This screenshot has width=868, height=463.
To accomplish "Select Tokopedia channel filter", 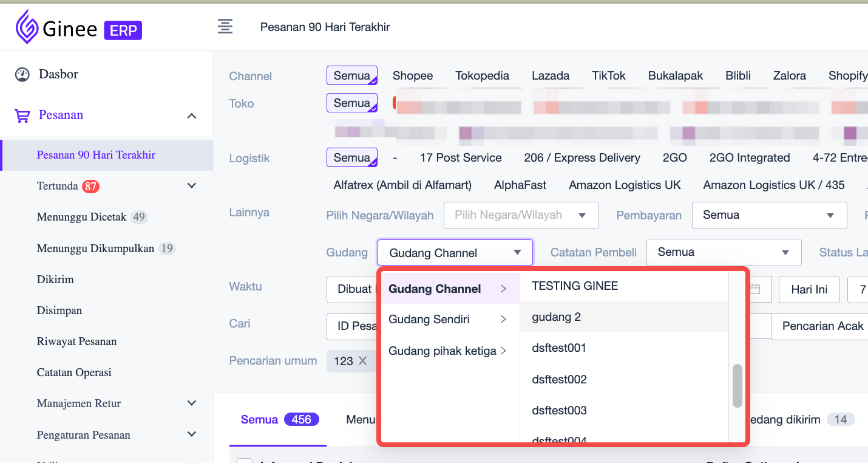I will tap(482, 76).
